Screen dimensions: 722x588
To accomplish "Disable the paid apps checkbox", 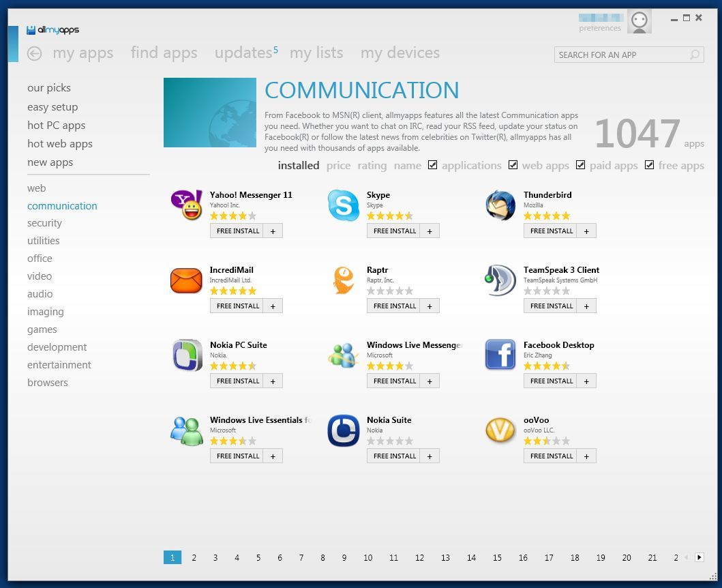I will tap(581, 164).
